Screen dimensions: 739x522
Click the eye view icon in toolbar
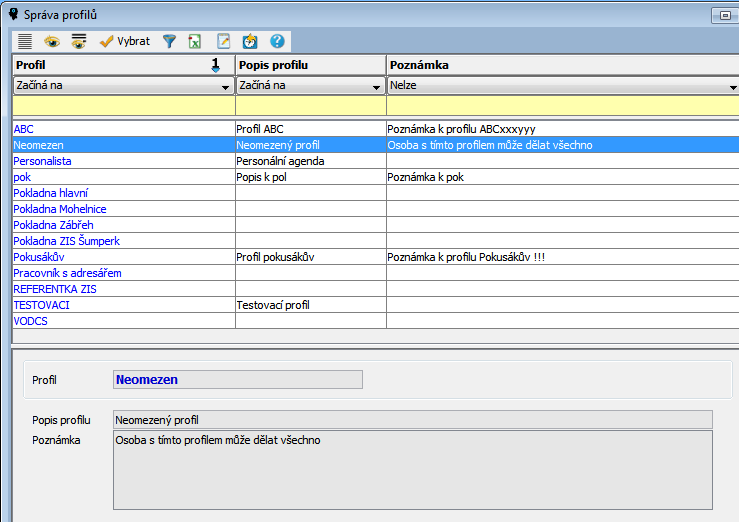pos(51,41)
